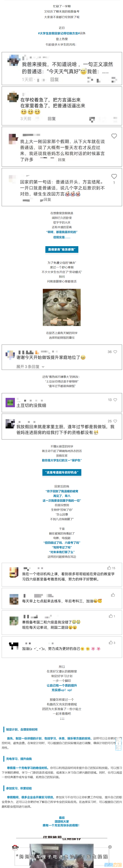The width and height of the screenshot is (123, 868).
Task: Tap heart icon showing 25 likes
Action: 115,421
